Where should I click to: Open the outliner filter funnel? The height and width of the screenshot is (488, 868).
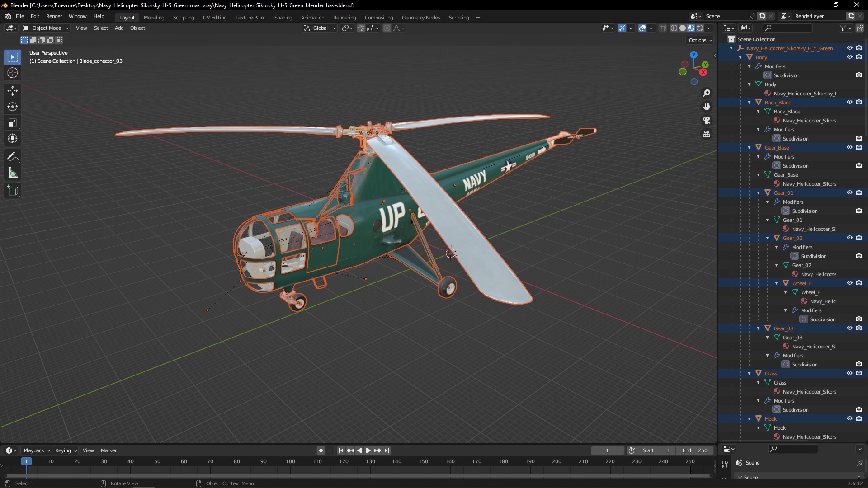[x=843, y=28]
